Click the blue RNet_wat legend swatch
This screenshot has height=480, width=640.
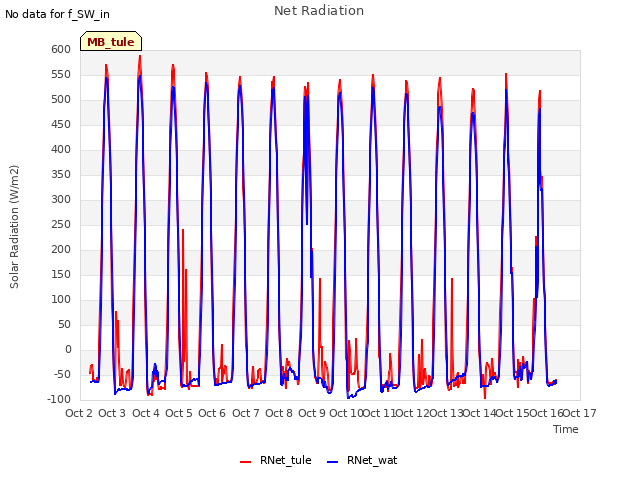coord(333,462)
